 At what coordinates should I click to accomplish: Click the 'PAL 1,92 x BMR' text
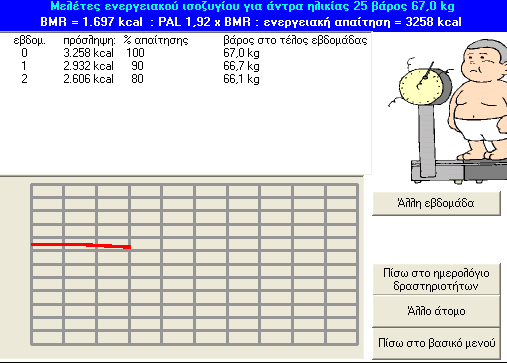(204, 22)
